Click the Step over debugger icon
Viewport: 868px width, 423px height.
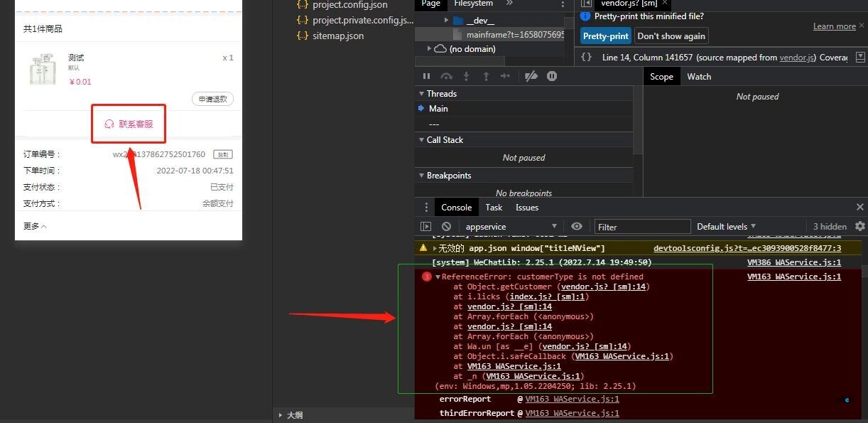(446, 76)
